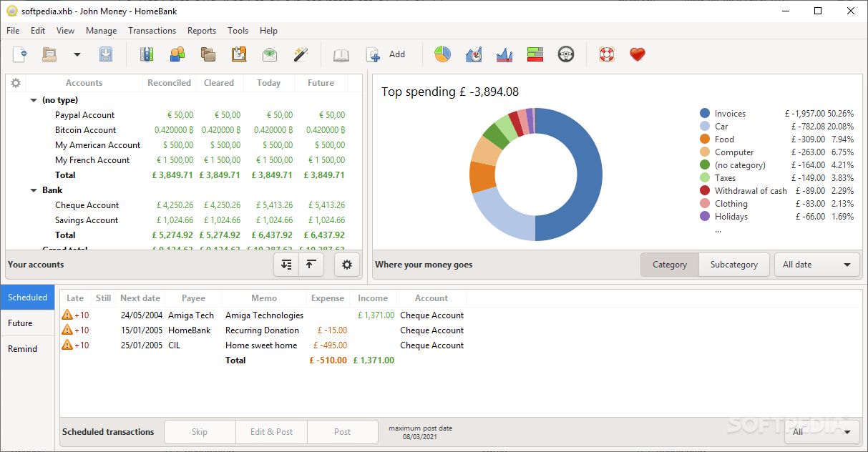This screenshot has height=452, width=868.
Task: Open the All date range dropdown
Action: pos(817,265)
